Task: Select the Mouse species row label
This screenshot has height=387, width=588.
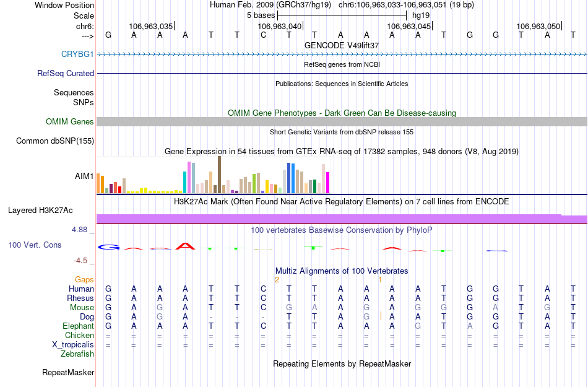Action: [x=82, y=307]
